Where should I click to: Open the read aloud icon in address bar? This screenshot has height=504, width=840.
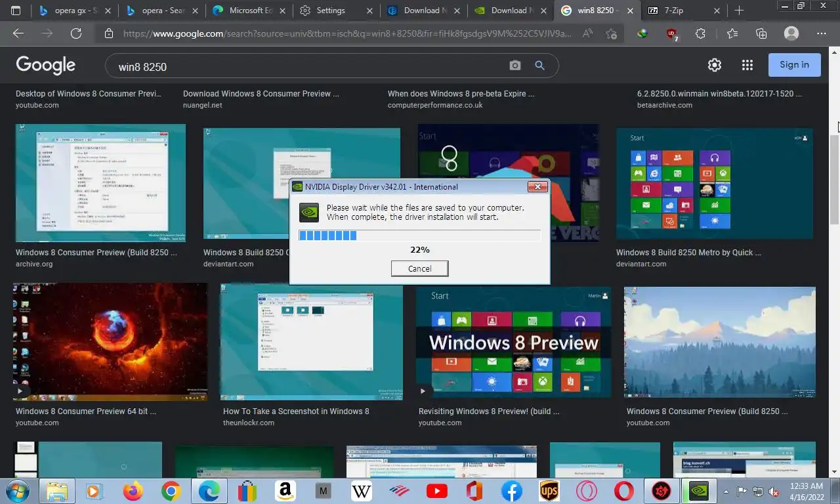click(587, 33)
